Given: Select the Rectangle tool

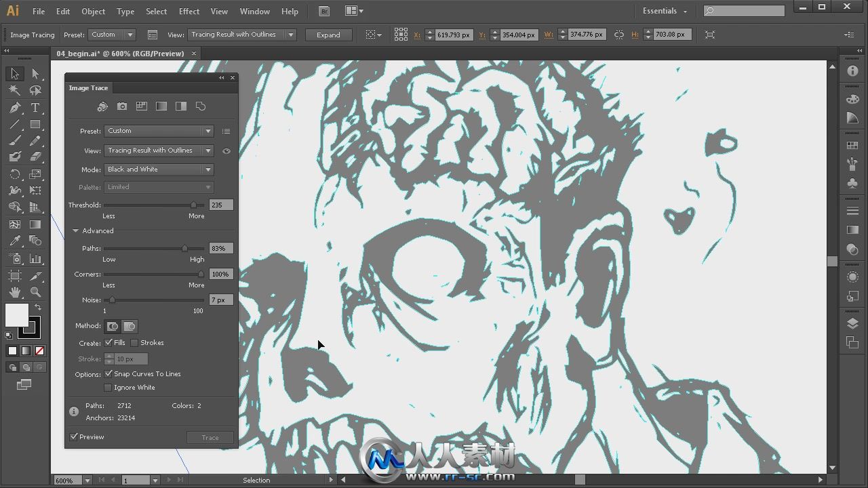Looking at the screenshot, I should pos(35,125).
